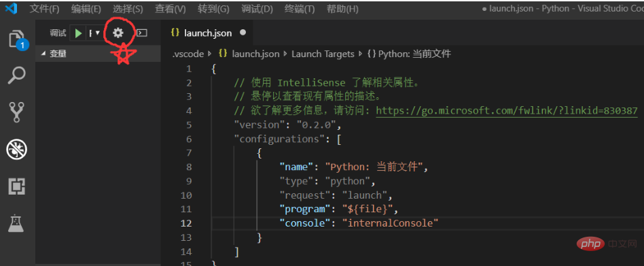The image size is (644, 266).
Task: Open the 选择(S) menu
Action: pyautogui.click(x=128, y=9)
